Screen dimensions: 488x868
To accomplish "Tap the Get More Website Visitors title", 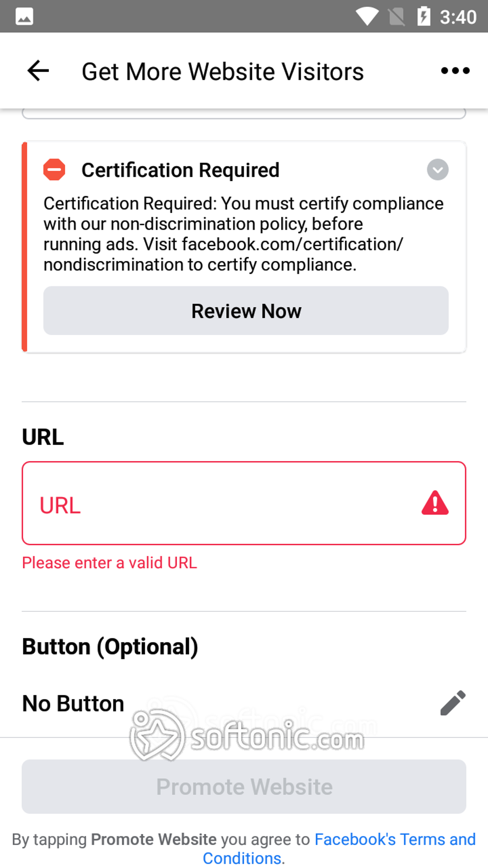I will [222, 71].
